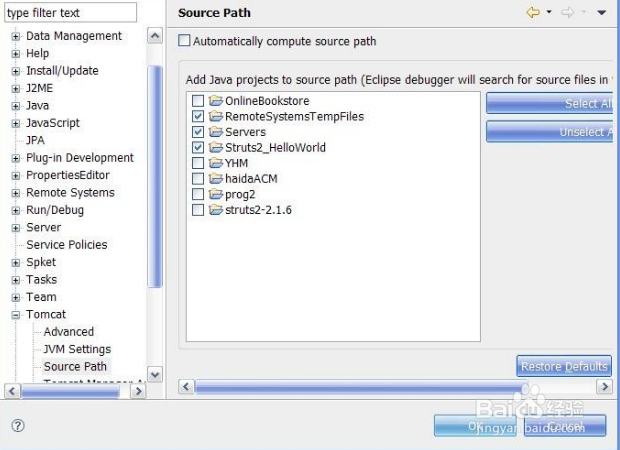Check the haidaACM project checkbox
620x450 pixels.
[x=198, y=179]
